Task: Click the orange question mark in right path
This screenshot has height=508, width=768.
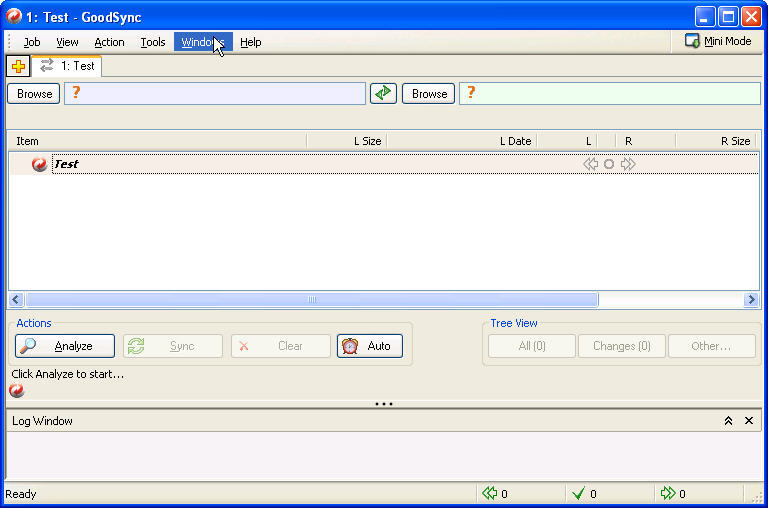Action: coord(471,92)
